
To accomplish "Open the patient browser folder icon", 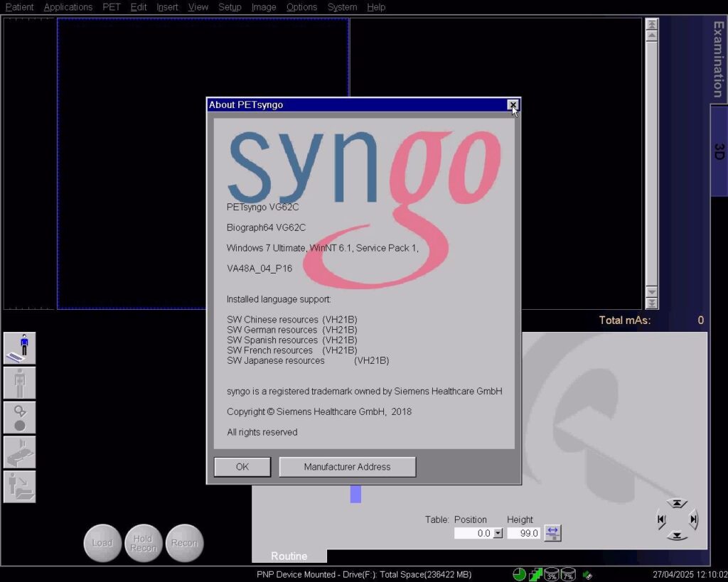I will click(19, 486).
